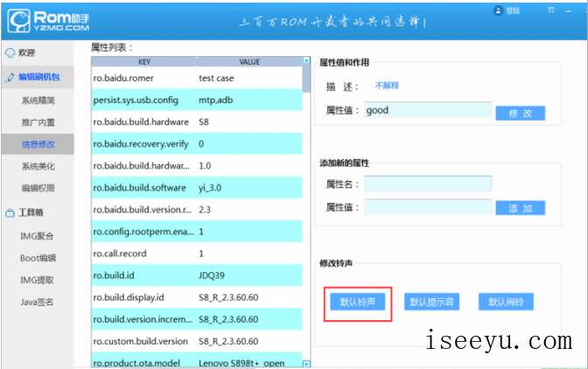Select the 'ro.baidu.romer' row
The image size is (588, 369).
click(197, 78)
